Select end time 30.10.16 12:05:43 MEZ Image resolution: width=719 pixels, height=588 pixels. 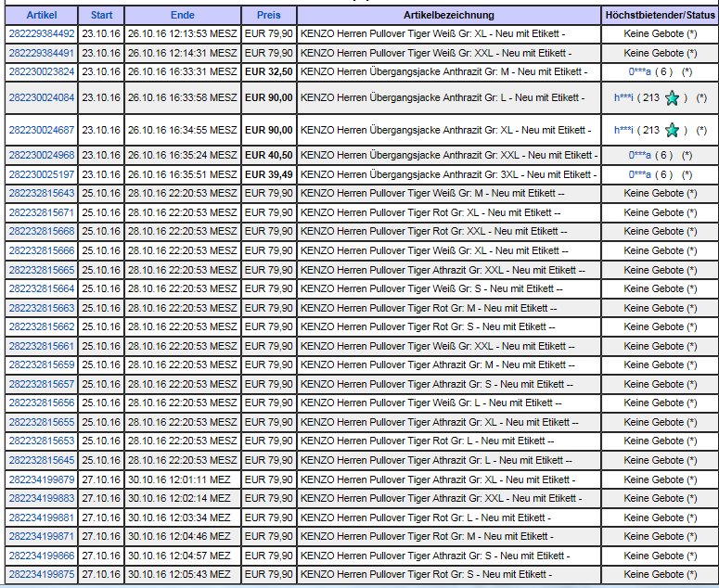coord(179,574)
